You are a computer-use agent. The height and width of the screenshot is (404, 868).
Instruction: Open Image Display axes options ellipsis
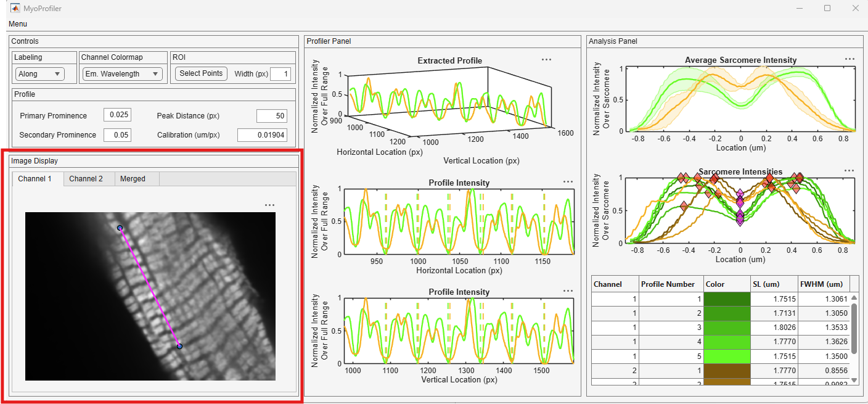(269, 205)
